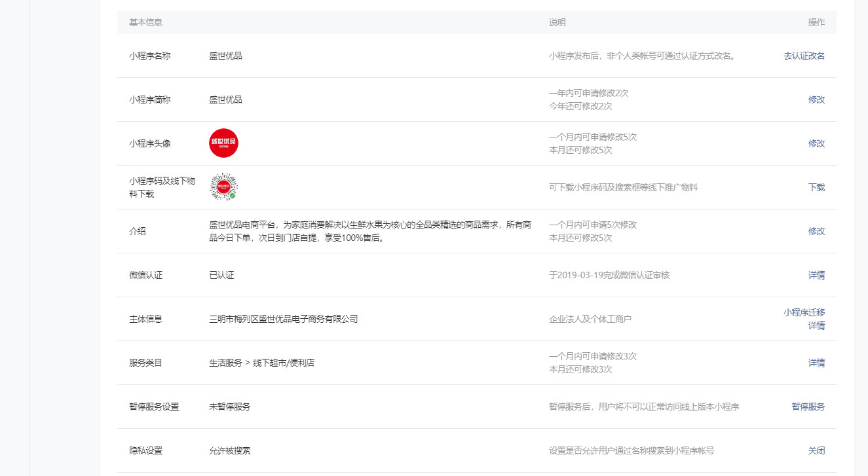868x476 pixels.
Task: Open 详情 in the 主体信息 row
Action: click(816, 325)
